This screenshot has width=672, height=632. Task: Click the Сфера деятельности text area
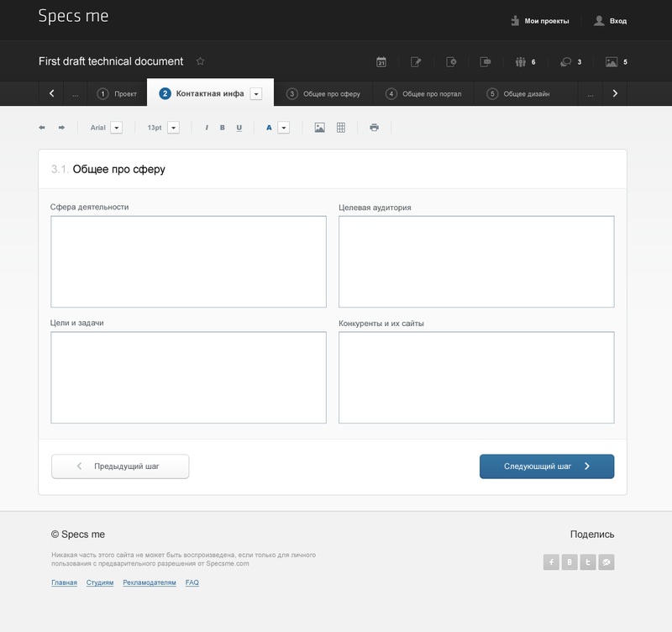188,261
